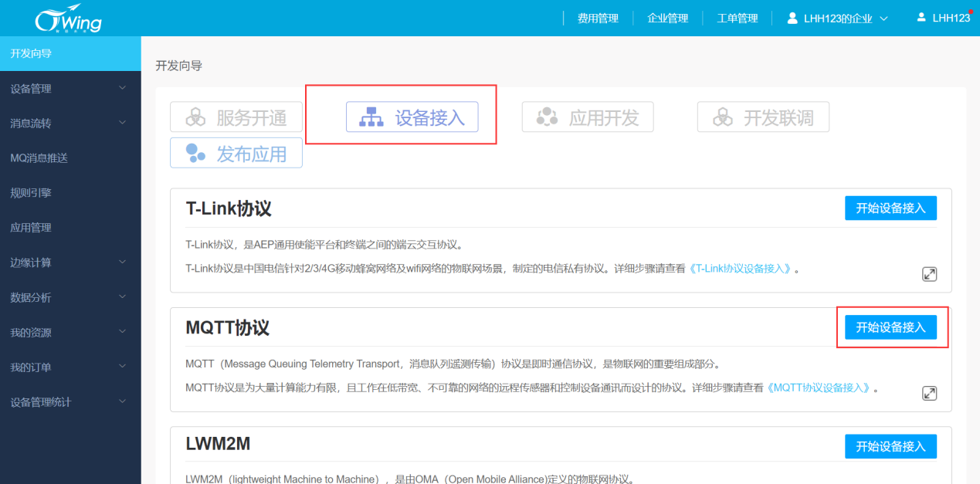The width and height of the screenshot is (980, 484).
Task: Select the 发布应用 step tab
Action: point(236,153)
